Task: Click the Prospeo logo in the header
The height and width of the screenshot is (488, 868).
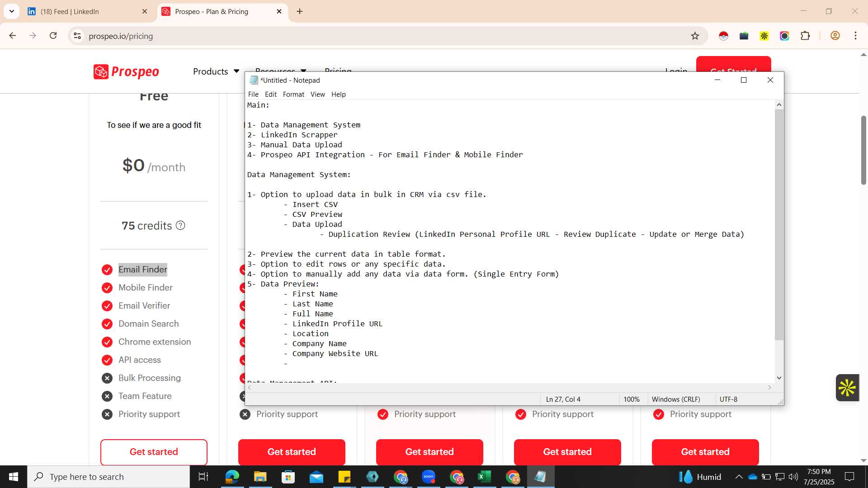Action: point(126,71)
